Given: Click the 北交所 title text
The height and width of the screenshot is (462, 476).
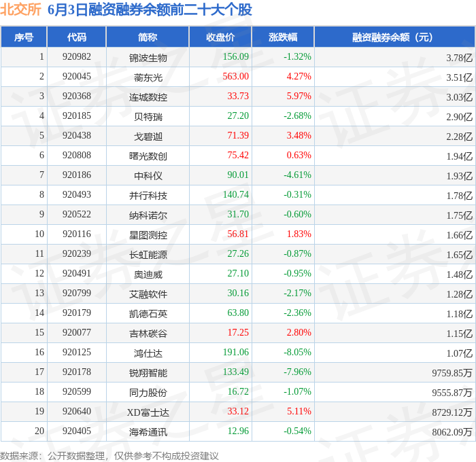Looking at the screenshot, I should (20, 10).
